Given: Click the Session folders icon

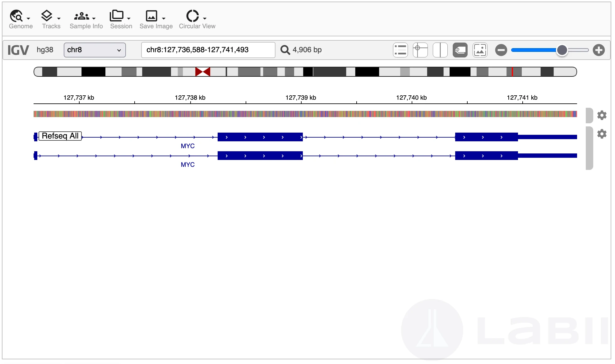Looking at the screenshot, I should coord(117,16).
